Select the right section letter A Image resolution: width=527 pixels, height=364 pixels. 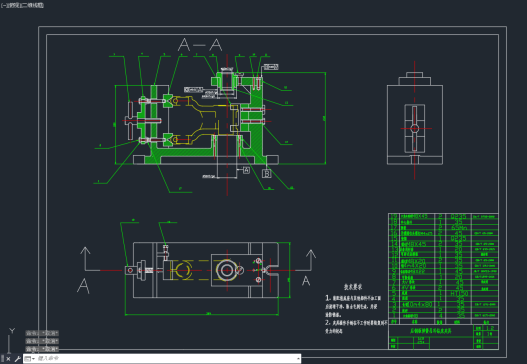pos(306,281)
